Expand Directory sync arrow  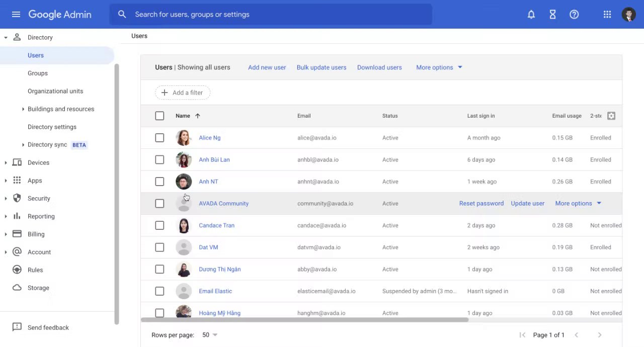click(x=23, y=145)
